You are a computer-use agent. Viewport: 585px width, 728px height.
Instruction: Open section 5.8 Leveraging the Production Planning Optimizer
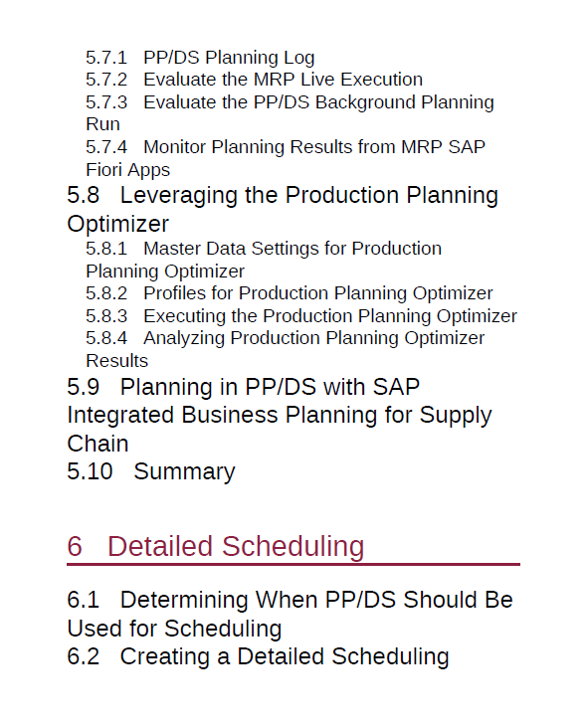[283, 209]
